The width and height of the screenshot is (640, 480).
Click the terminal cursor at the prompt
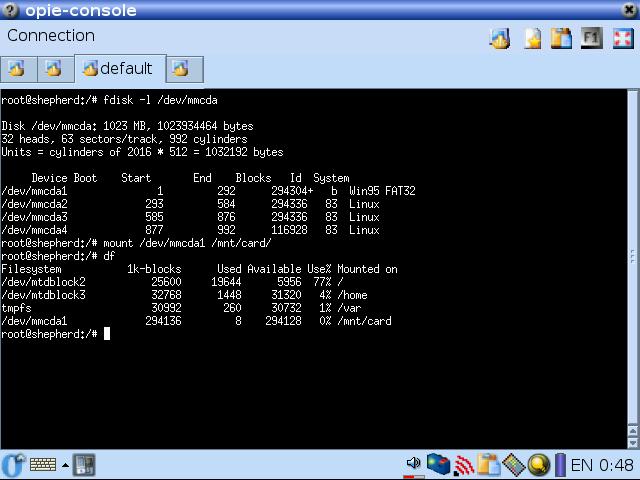tap(107, 333)
